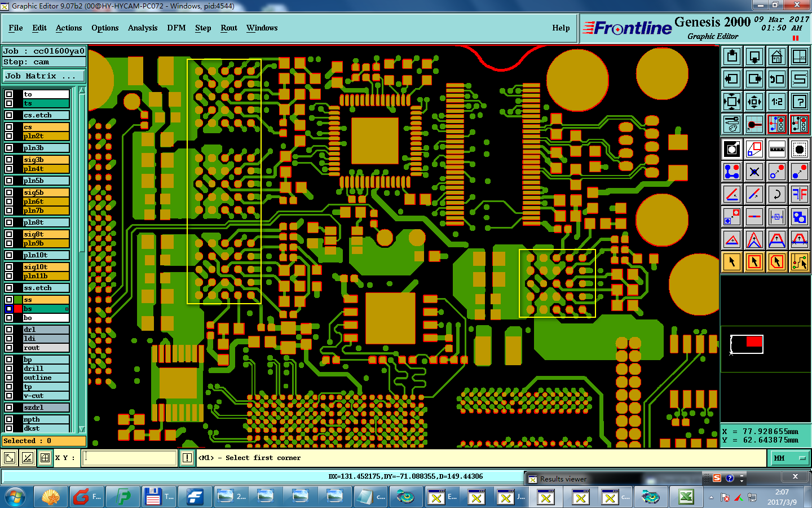Screen dimensions: 812x508
Task: Click the red color swatch beside bs layer
Action: (x=18, y=309)
